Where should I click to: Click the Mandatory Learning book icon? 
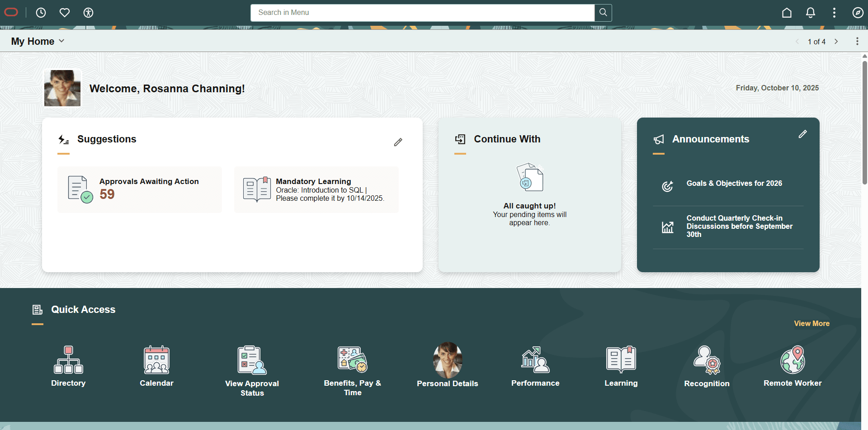257,189
